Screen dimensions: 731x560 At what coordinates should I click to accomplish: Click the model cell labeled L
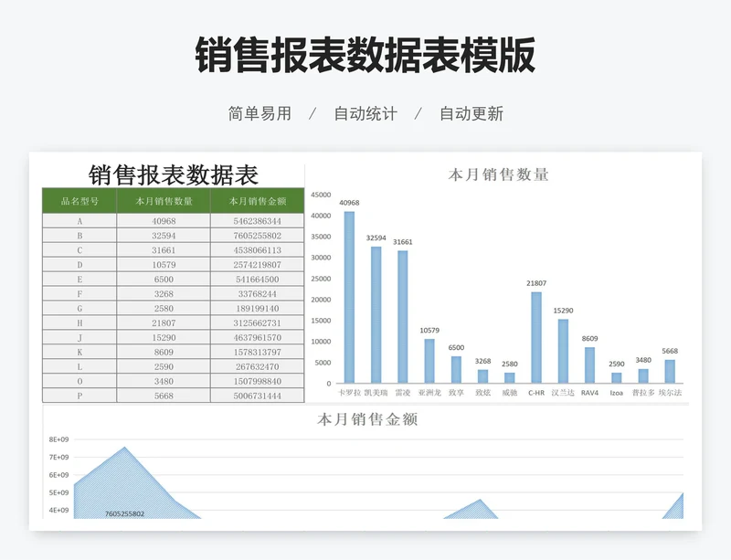(x=79, y=366)
